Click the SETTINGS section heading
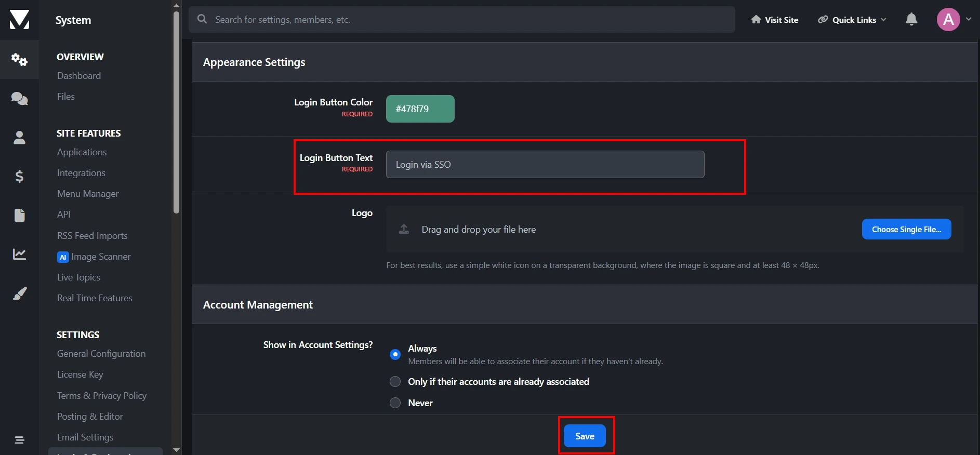Image resolution: width=980 pixels, height=455 pixels. coord(78,334)
